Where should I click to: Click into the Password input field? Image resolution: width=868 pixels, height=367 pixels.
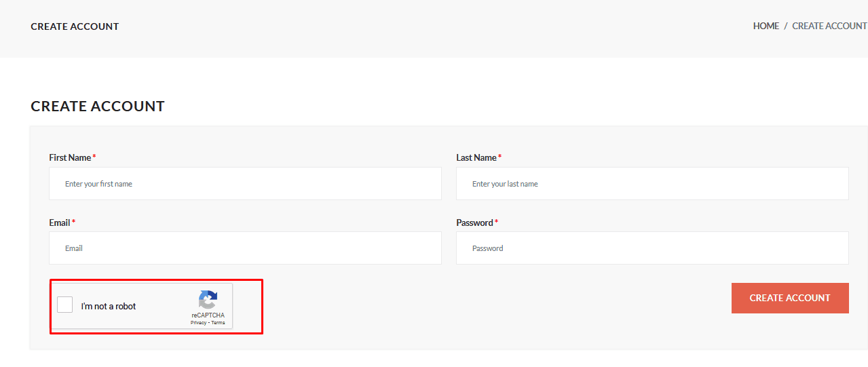click(652, 248)
